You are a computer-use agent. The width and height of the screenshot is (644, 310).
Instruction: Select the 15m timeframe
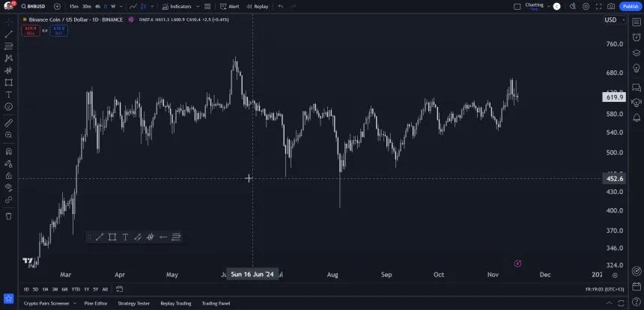pyautogui.click(x=73, y=7)
